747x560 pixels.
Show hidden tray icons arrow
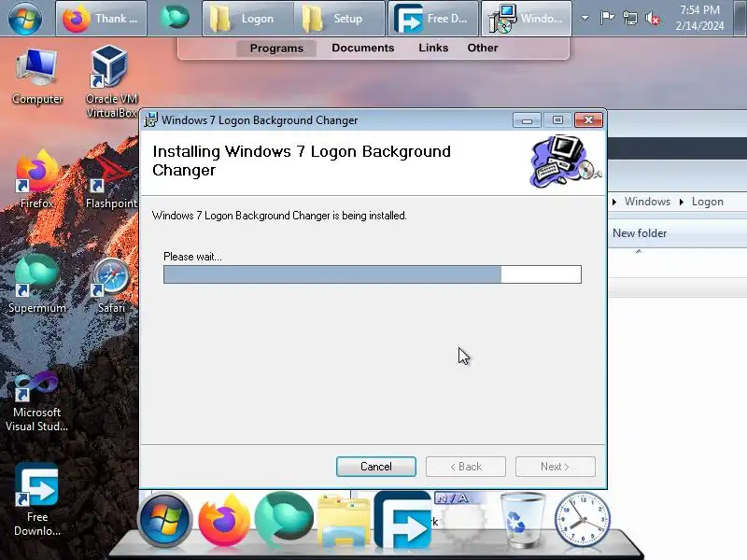(x=585, y=19)
